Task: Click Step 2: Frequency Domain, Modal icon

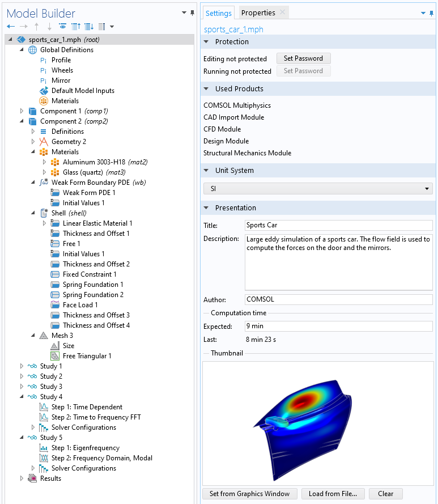Action: point(44,458)
